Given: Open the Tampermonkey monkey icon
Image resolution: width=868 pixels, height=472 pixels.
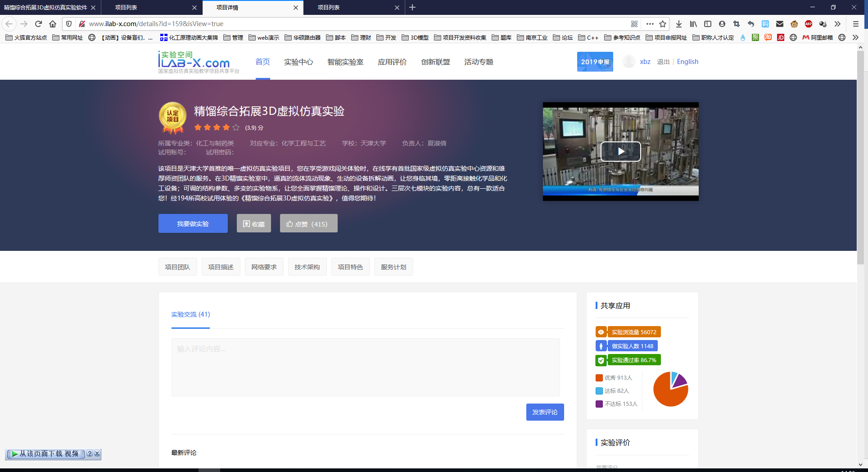Looking at the screenshot, I should [x=794, y=24].
